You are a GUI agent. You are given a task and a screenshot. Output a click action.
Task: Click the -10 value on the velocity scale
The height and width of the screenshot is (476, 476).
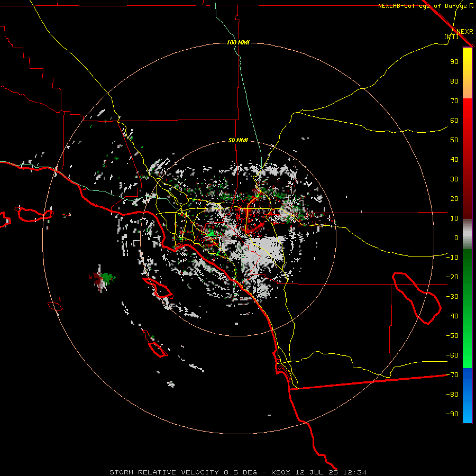click(452, 258)
